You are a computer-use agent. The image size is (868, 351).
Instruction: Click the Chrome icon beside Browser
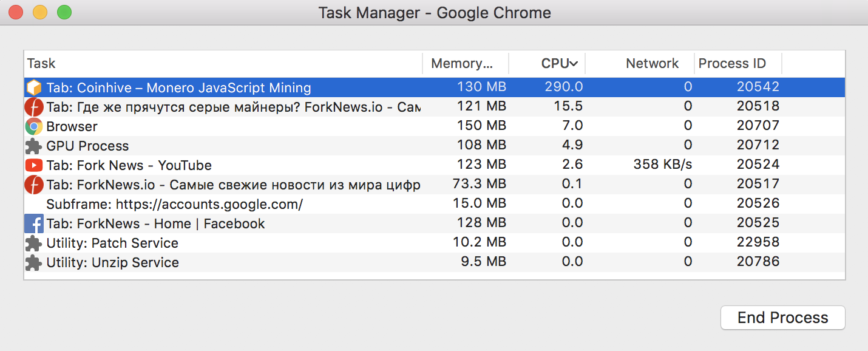tap(34, 127)
